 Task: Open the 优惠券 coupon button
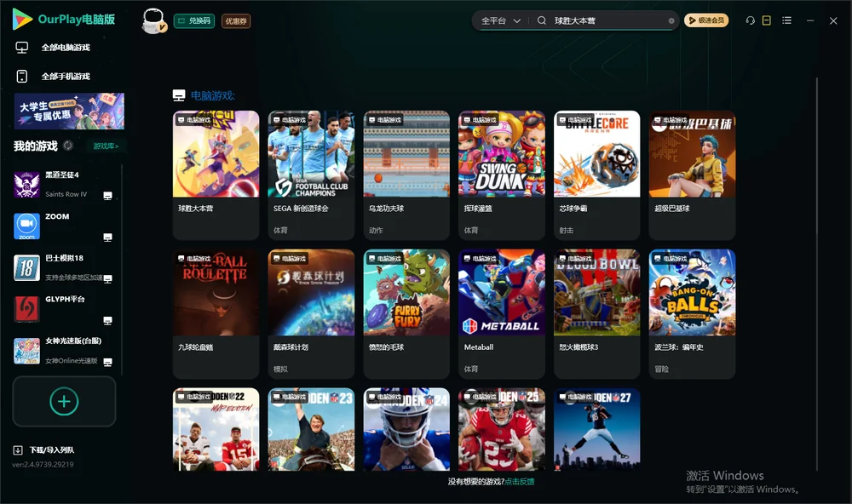[x=236, y=21]
